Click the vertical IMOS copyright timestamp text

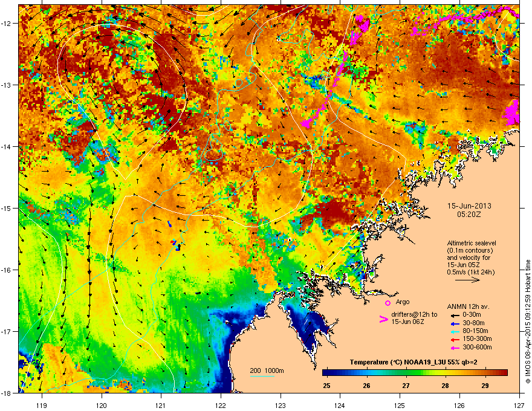pyautogui.click(x=528, y=322)
